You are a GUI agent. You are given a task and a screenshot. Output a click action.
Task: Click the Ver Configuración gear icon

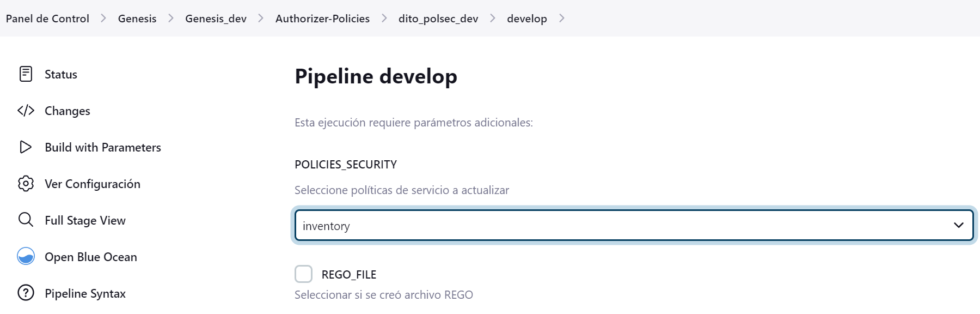click(26, 184)
